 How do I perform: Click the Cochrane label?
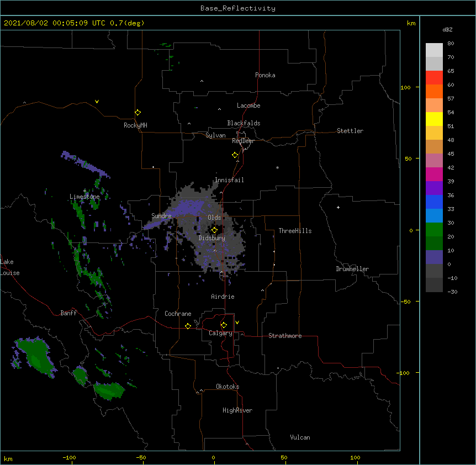(x=178, y=314)
